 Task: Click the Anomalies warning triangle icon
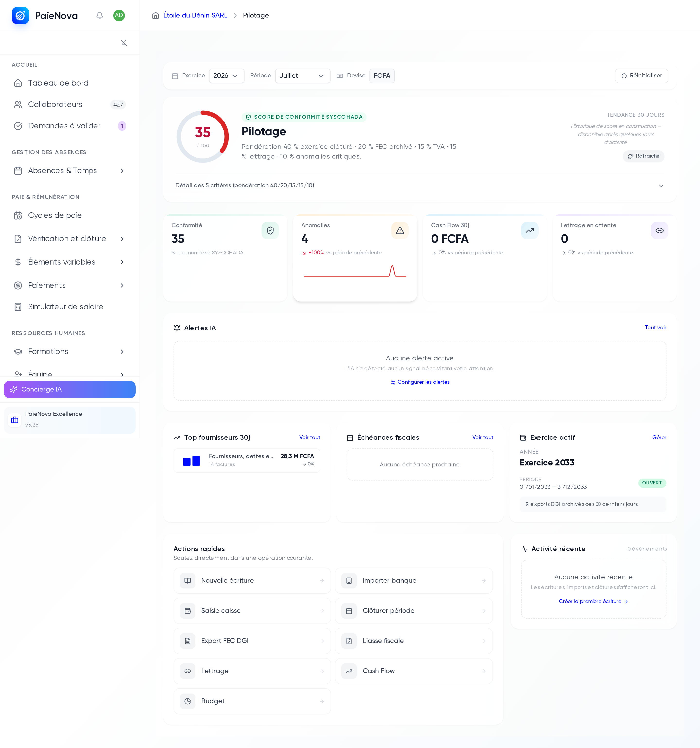400,230
